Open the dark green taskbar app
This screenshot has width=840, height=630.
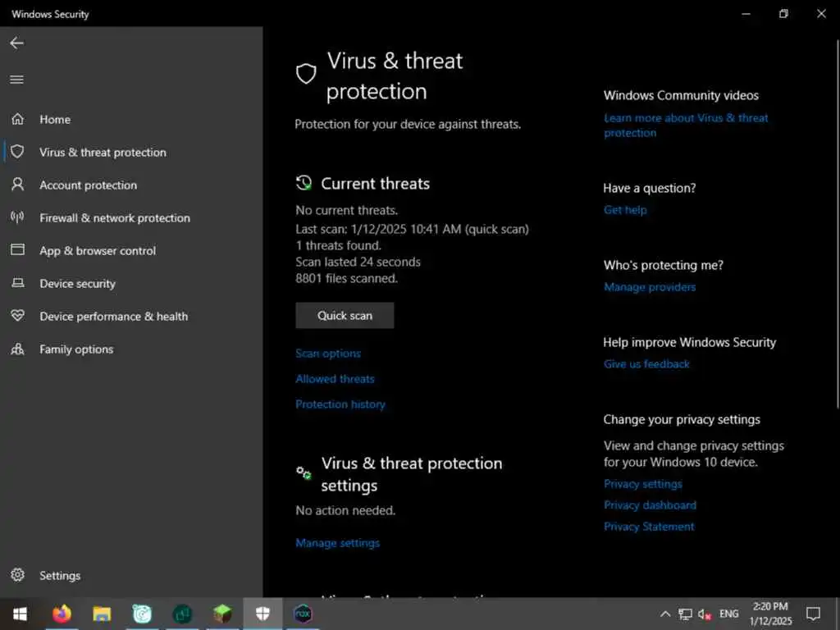pyautogui.click(x=182, y=614)
